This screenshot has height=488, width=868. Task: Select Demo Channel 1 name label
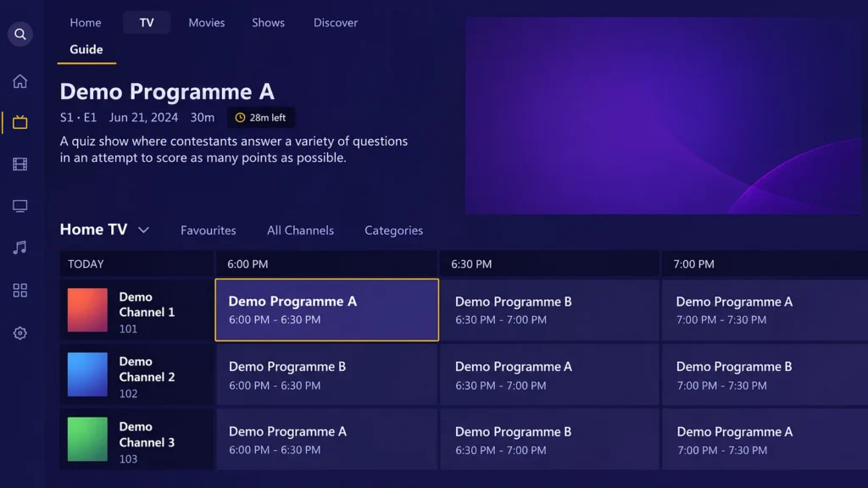(147, 304)
